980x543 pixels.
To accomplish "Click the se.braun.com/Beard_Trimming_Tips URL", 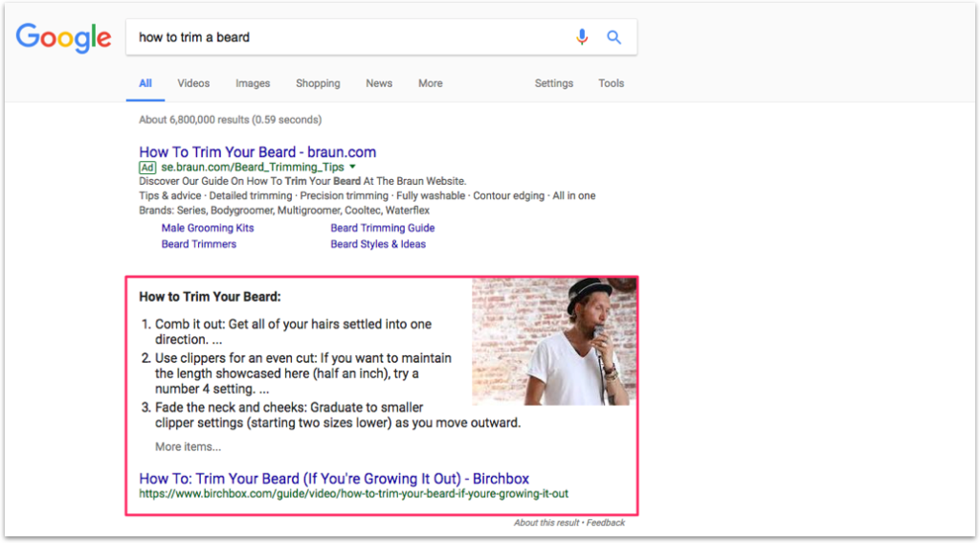I will 253,167.
